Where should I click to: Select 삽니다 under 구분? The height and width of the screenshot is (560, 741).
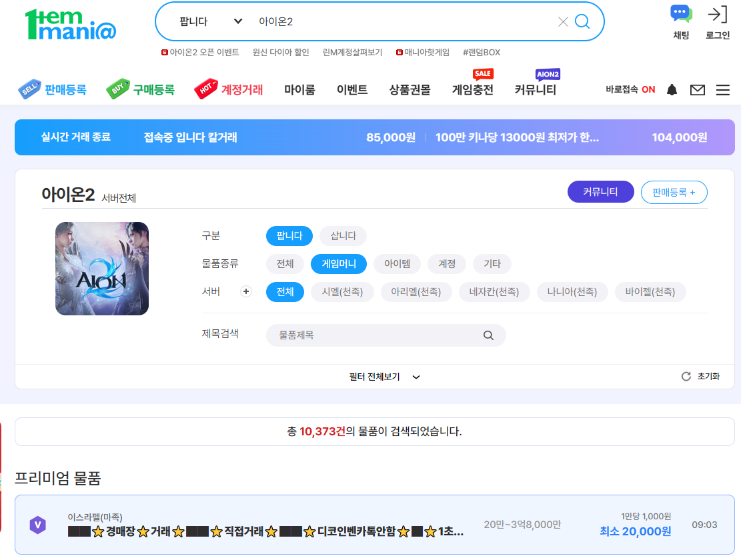click(x=343, y=235)
